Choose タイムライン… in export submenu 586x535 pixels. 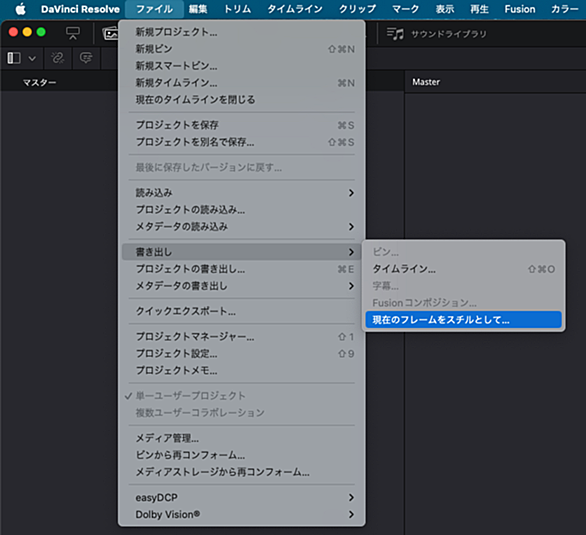(x=463, y=269)
